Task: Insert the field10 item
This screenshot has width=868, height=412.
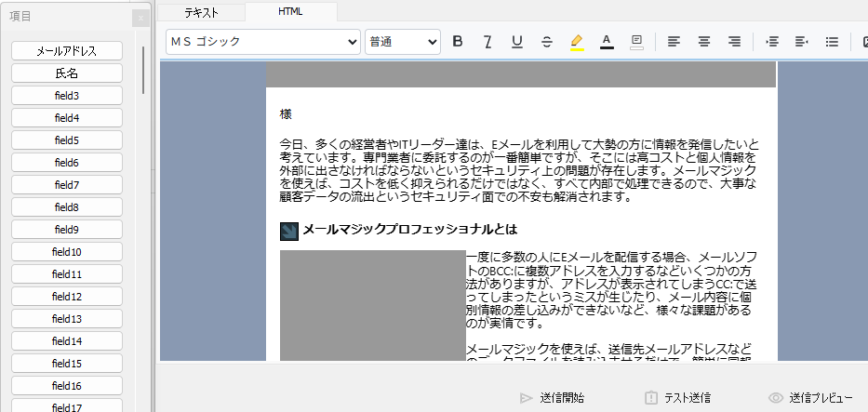Action: (x=66, y=252)
